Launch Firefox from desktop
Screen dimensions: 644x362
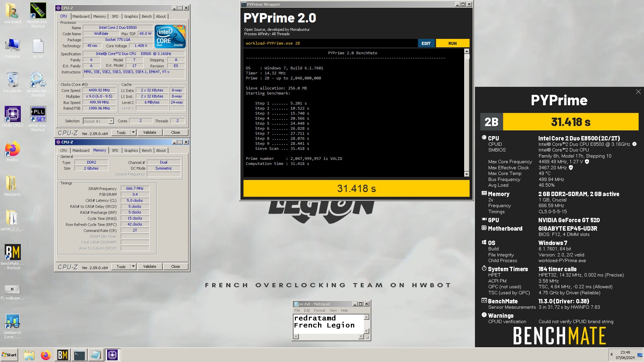(12, 152)
